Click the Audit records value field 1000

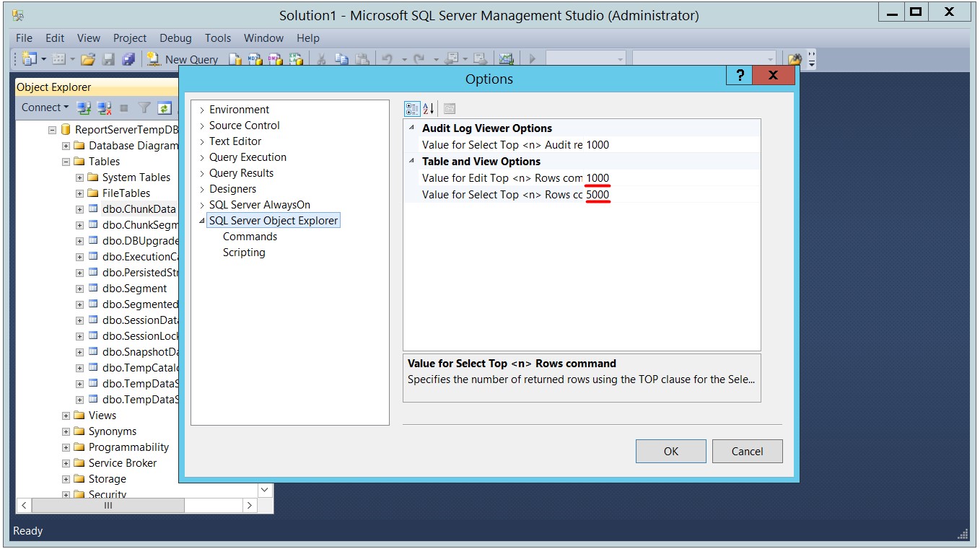click(x=672, y=145)
